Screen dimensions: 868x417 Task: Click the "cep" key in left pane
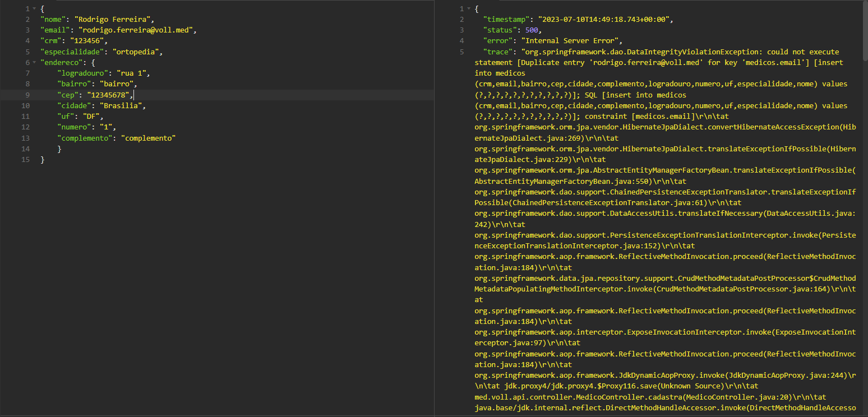68,95
